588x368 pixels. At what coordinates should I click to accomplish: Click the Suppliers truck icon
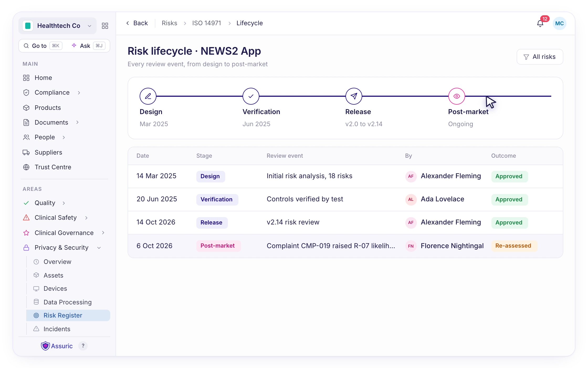coord(26,152)
